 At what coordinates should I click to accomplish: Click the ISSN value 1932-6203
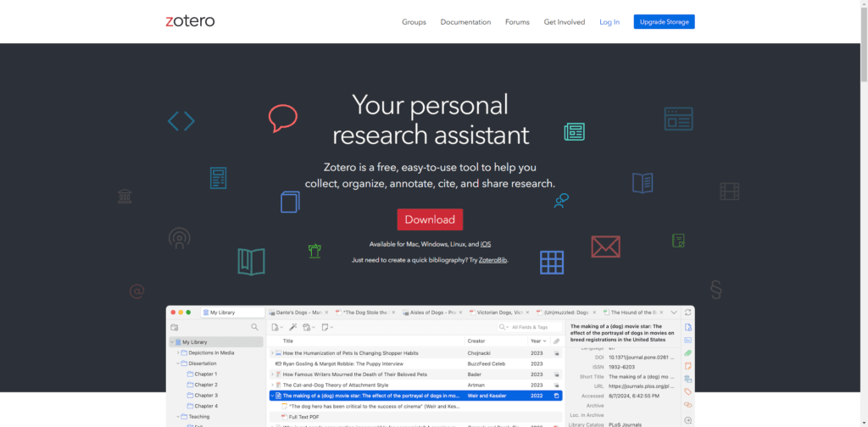tap(621, 367)
